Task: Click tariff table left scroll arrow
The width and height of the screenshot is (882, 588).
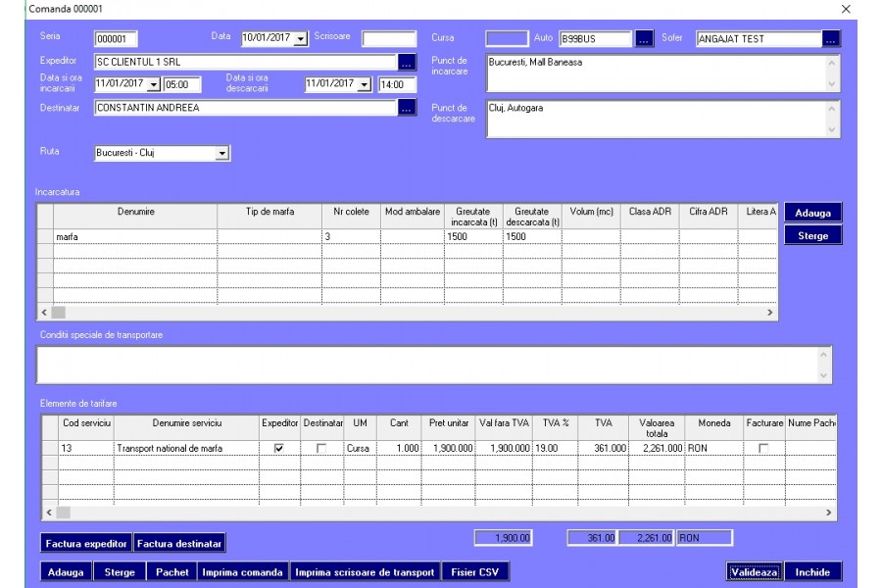Action: tap(49, 512)
